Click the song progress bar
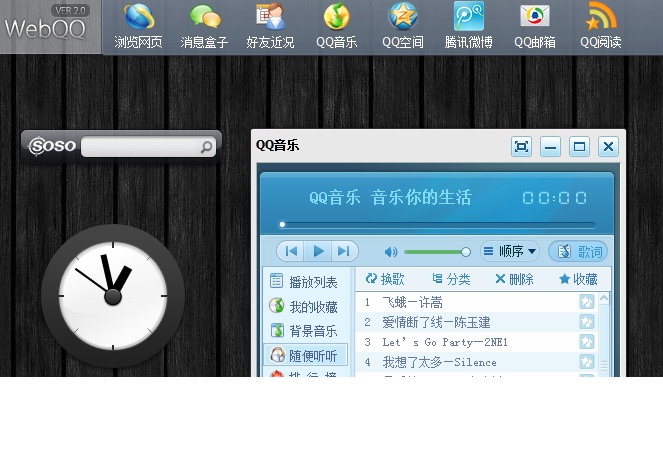Image resolution: width=663 pixels, height=460 pixels. 438,225
